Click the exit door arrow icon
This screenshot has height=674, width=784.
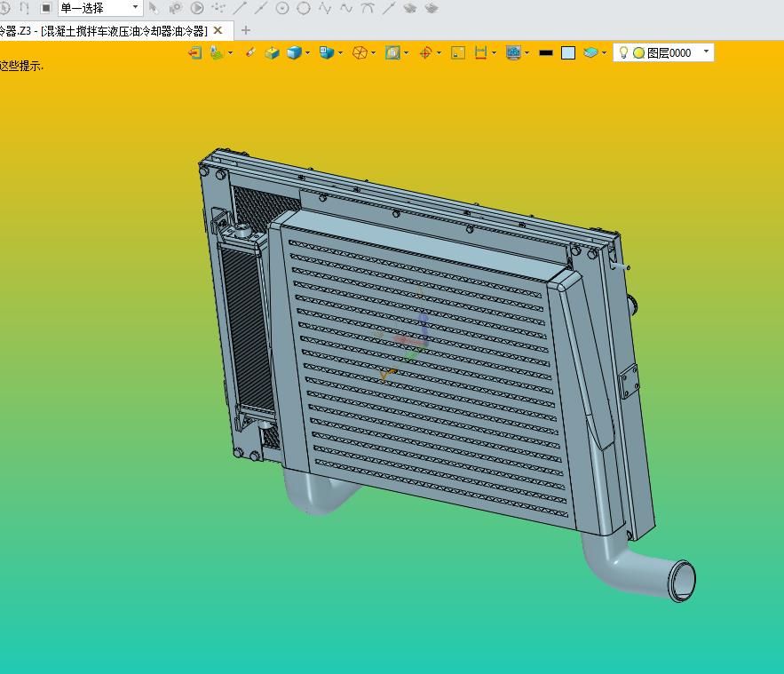coord(195,52)
